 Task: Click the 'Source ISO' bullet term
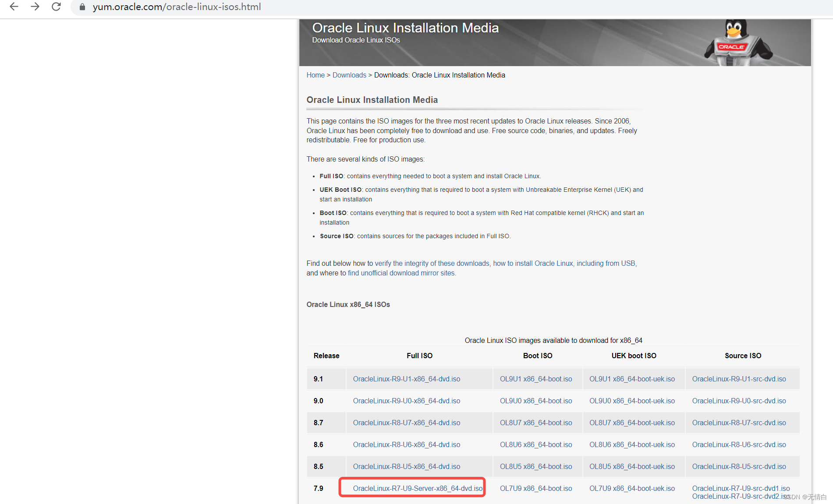[337, 236]
